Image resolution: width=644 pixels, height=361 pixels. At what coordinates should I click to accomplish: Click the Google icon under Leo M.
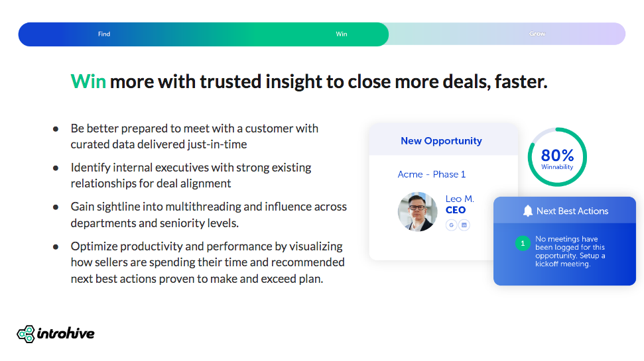452,225
